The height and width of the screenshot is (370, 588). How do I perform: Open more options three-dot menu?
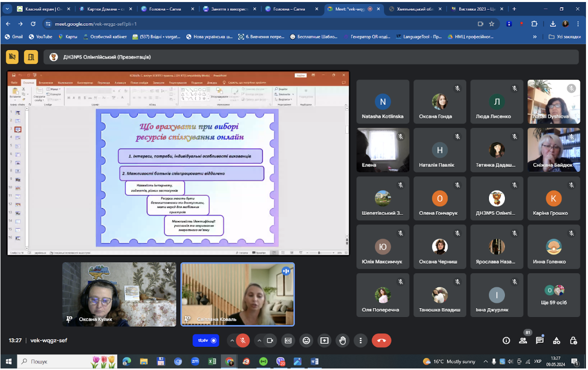click(x=360, y=340)
